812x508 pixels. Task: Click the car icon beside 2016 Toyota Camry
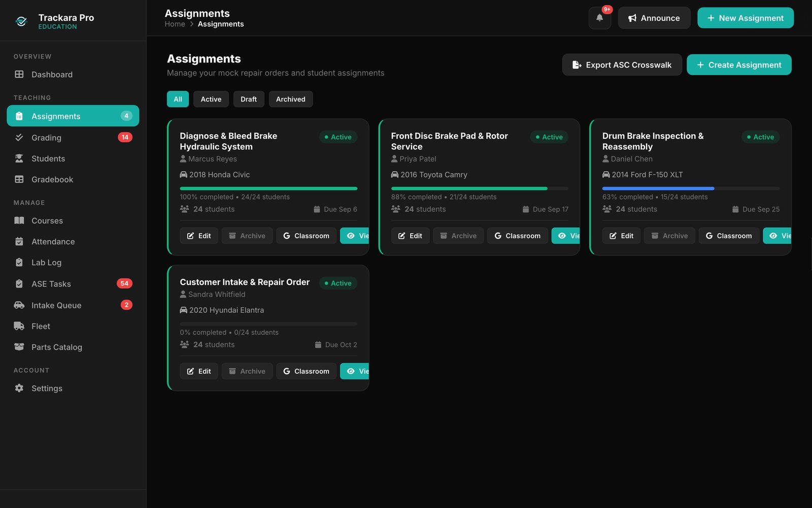point(394,175)
